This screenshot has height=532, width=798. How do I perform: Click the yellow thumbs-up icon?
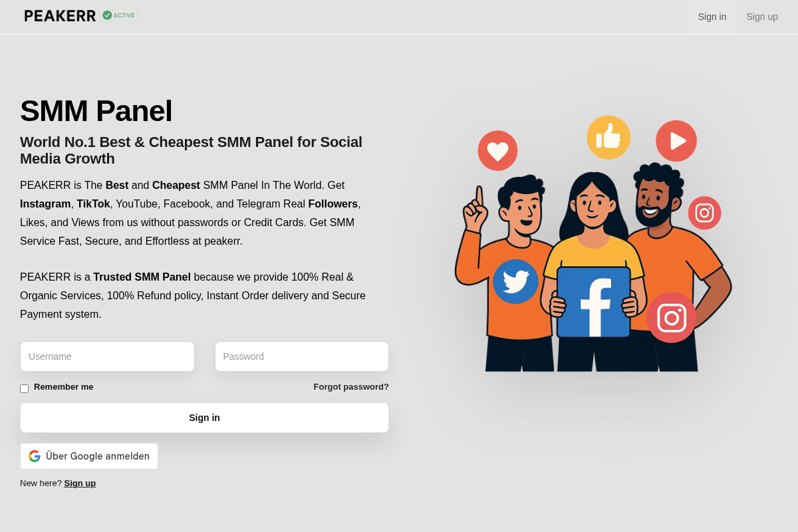click(608, 138)
